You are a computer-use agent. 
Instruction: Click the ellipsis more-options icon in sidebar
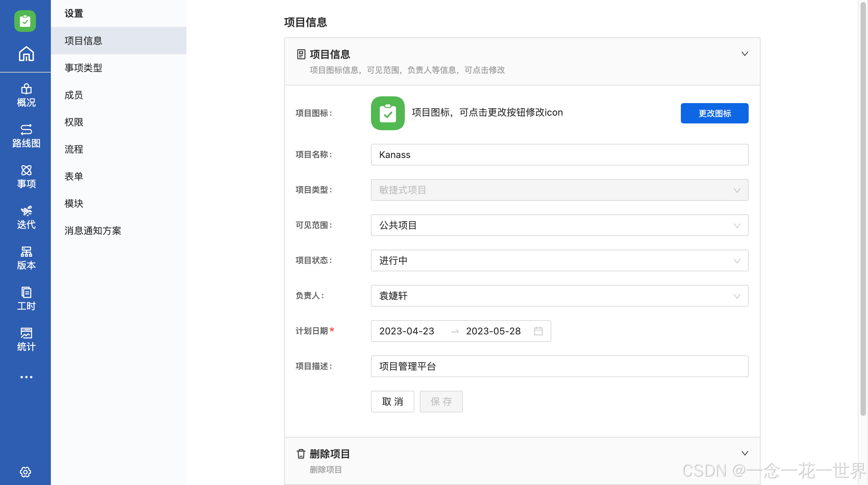pos(26,377)
